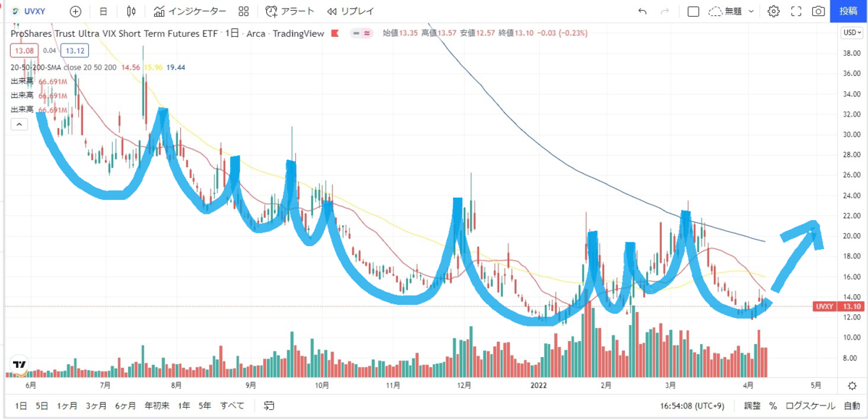Open the time axis settings gear

tap(852, 386)
